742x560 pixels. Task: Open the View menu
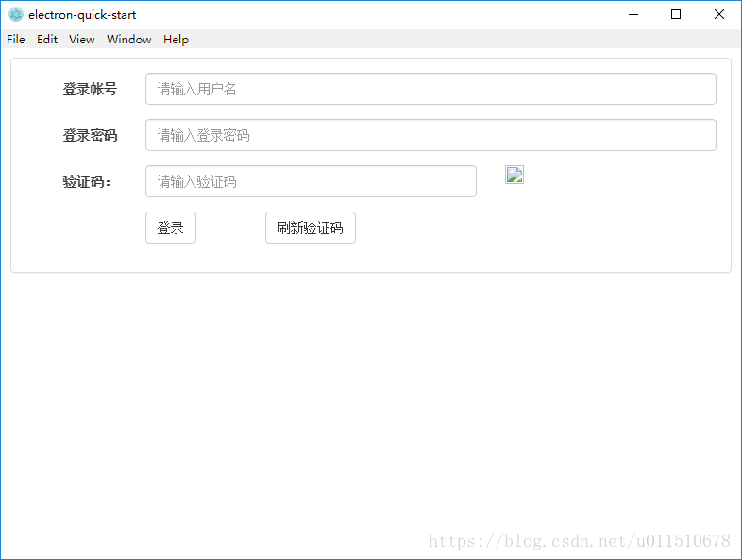click(81, 40)
